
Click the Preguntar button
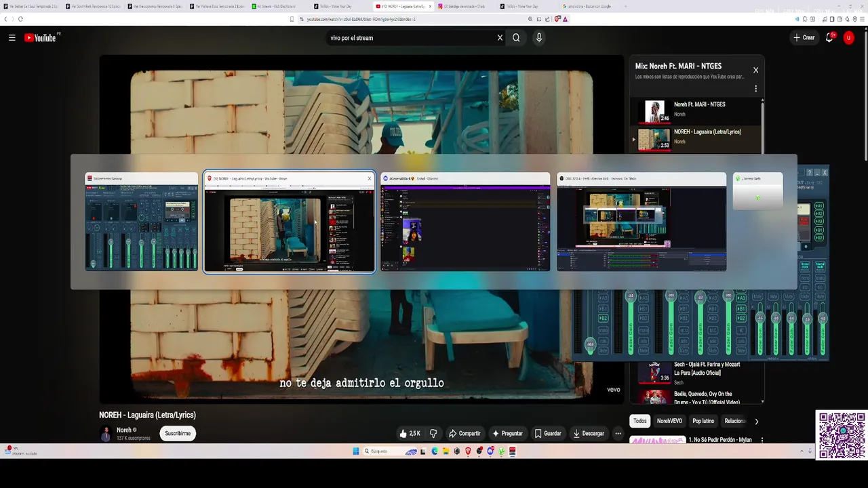[x=507, y=433]
